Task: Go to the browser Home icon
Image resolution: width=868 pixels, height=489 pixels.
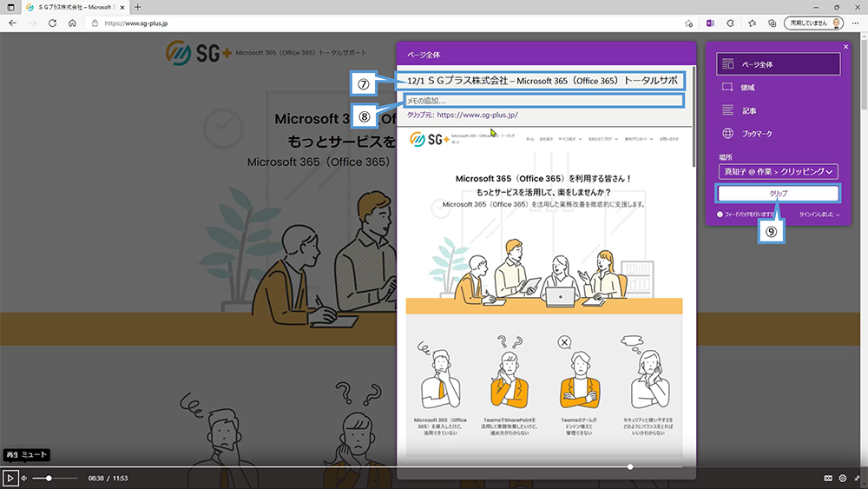Action: [73, 23]
